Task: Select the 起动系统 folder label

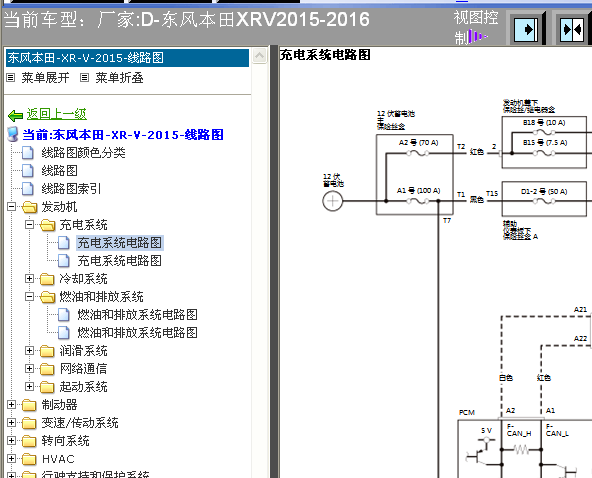Action: [83, 387]
